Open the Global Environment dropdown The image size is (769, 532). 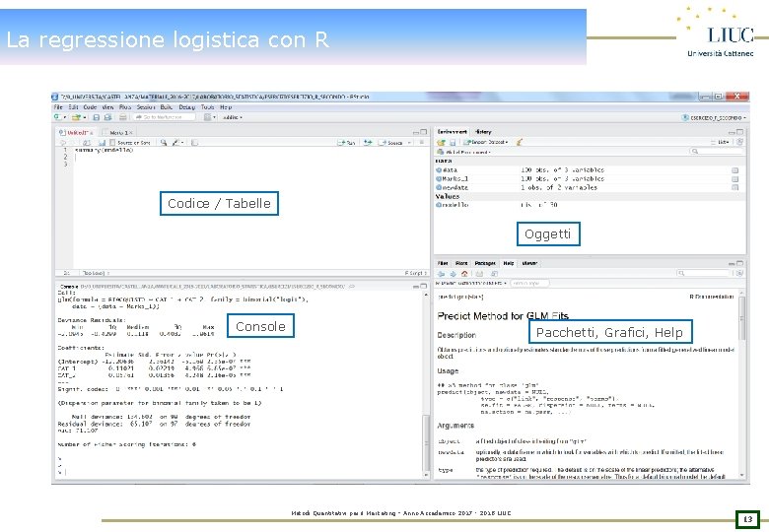[464, 153]
